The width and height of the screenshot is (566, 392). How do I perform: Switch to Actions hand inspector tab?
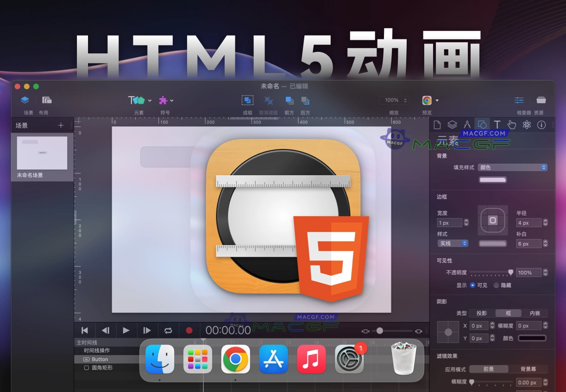tap(511, 125)
